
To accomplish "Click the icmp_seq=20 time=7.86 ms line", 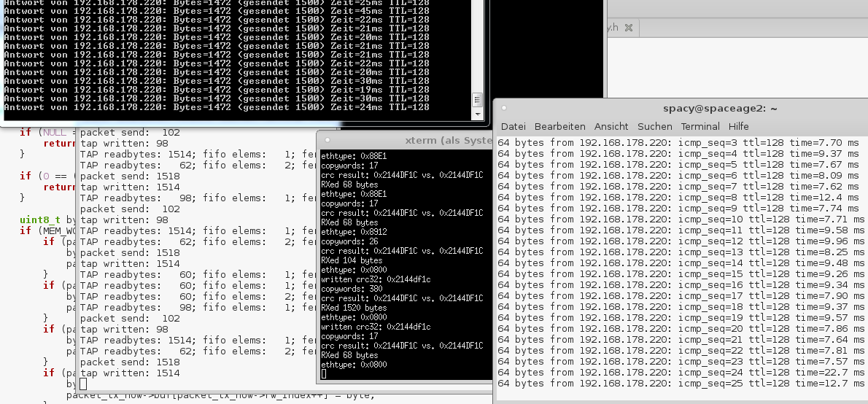I will [x=681, y=329].
